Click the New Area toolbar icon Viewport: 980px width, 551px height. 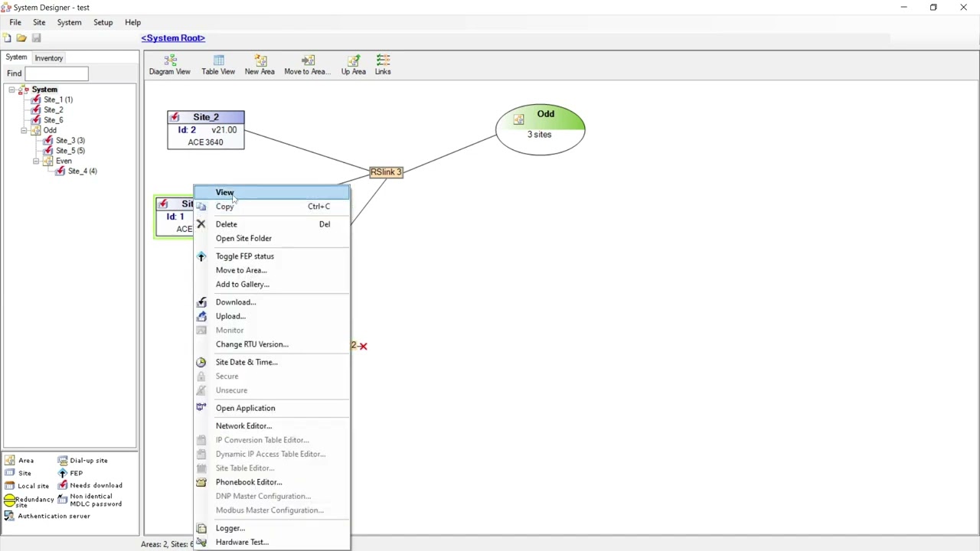[x=260, y=65]
